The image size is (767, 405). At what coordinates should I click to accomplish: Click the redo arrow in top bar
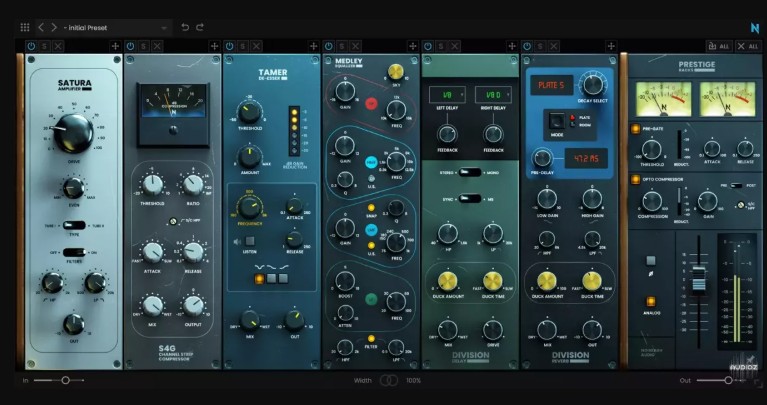pos(201,27)
